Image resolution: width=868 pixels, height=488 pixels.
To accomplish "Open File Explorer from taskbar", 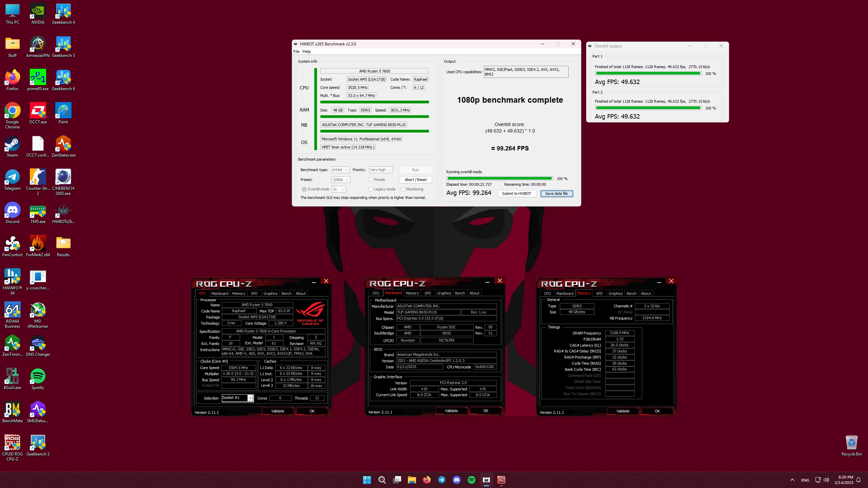I will point(412,480).
